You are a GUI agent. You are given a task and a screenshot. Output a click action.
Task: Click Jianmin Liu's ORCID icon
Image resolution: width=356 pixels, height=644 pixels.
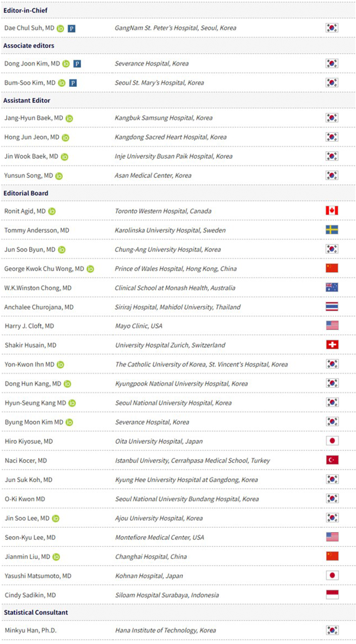tap(56, 557)
